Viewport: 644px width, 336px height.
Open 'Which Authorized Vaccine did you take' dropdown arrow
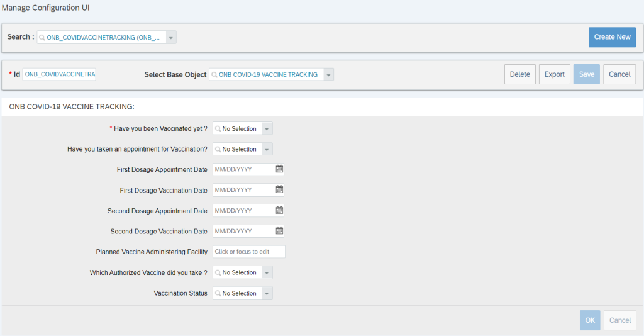(x=267, y=272)
